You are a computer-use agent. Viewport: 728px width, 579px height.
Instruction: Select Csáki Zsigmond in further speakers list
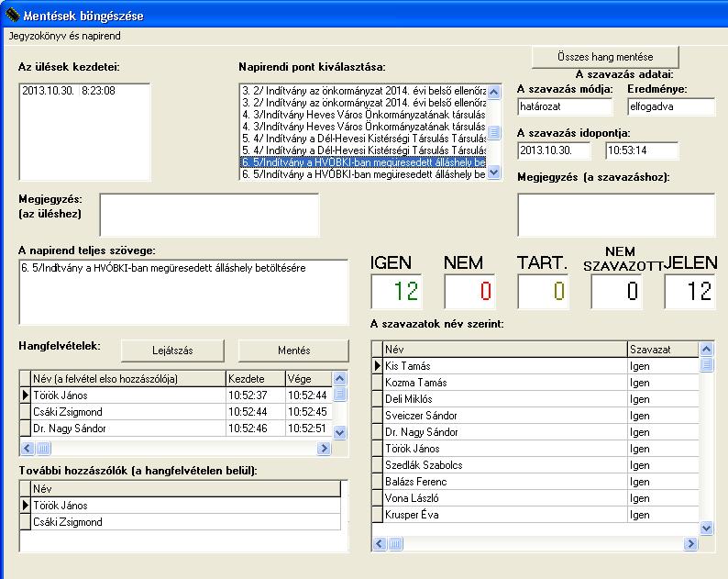(x=186, y=522)
